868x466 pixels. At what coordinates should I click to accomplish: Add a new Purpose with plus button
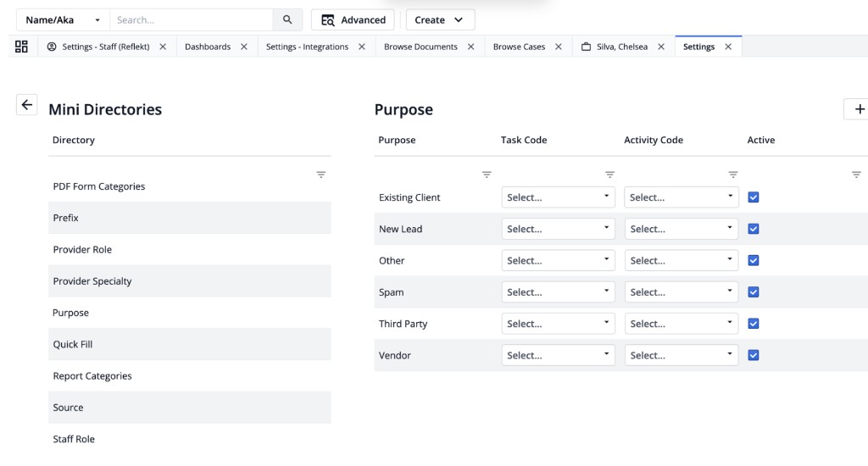click(859, 109)
